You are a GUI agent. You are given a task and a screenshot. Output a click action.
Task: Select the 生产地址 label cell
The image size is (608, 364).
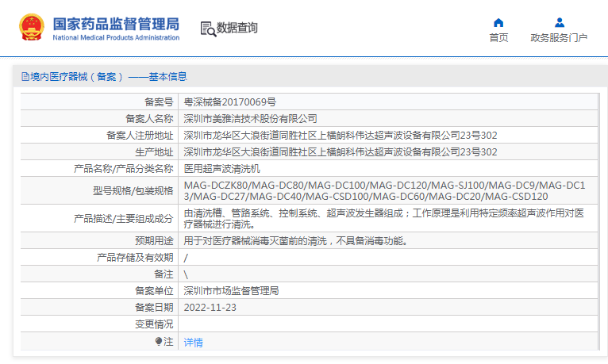click(99, 151)
